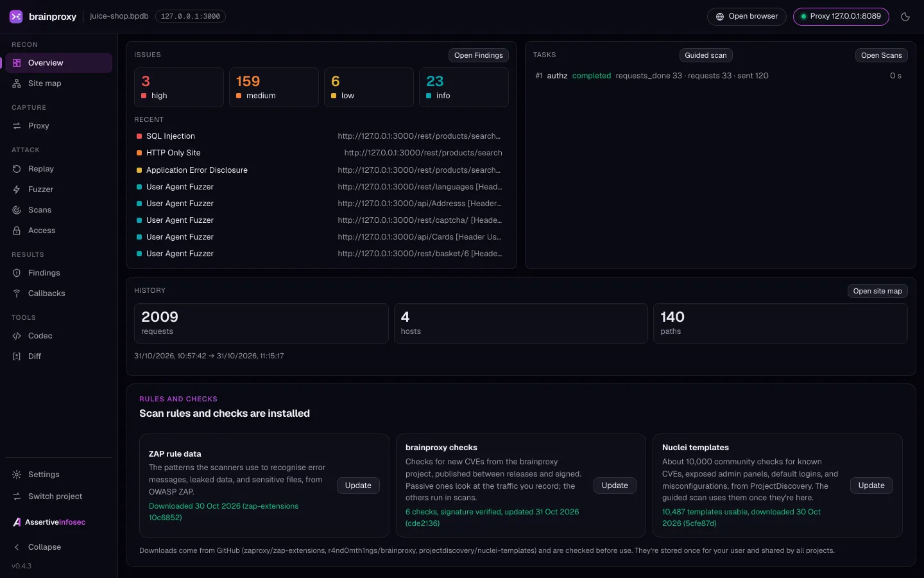Click the Access lock icon

pyautogui.click(x=17, y=231)
